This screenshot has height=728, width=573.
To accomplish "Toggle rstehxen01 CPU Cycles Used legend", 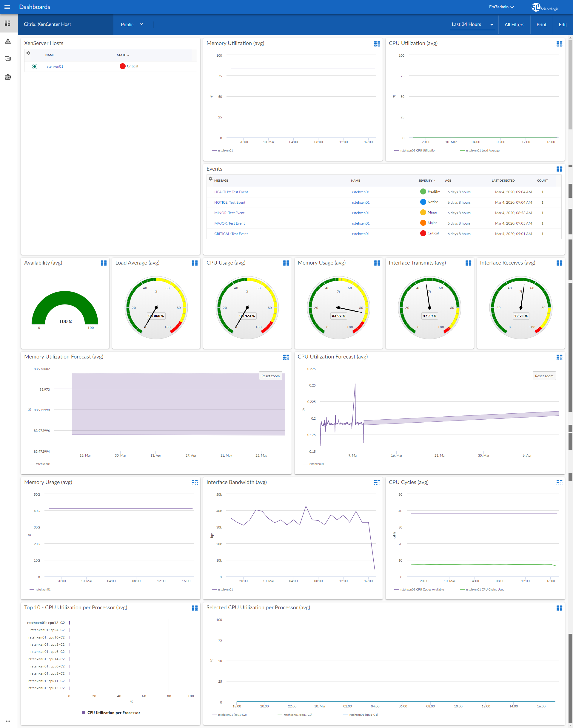I will pos(482,590).
